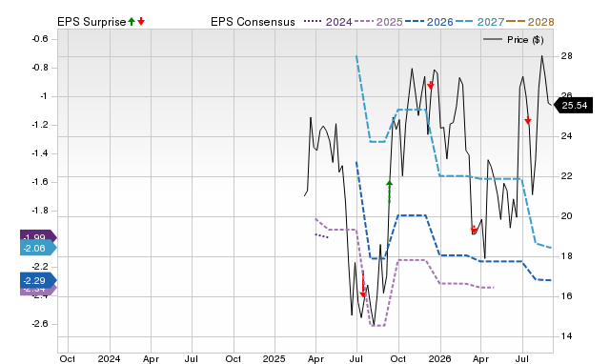This screenshot has width=610, height=364.
Task: Click the -1.6 left axis label
Action: coord(40,182)
